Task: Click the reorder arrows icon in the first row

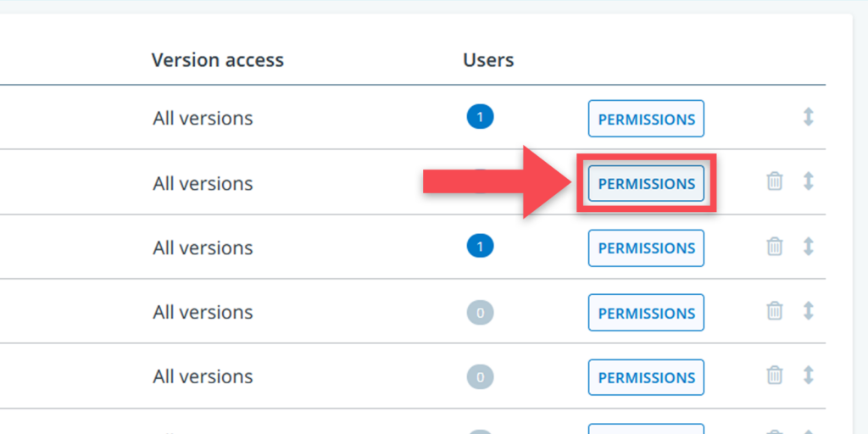Action: click(808, 117)
